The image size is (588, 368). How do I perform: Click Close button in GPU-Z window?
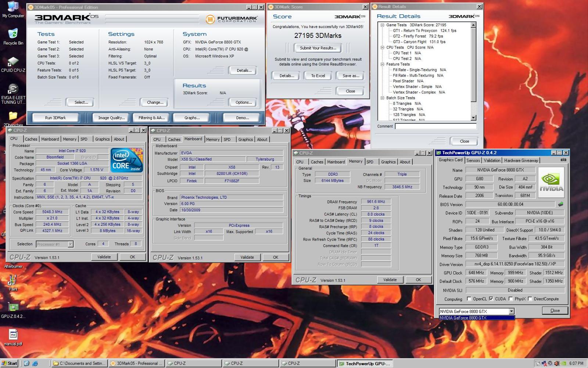(x=555, y=311)
